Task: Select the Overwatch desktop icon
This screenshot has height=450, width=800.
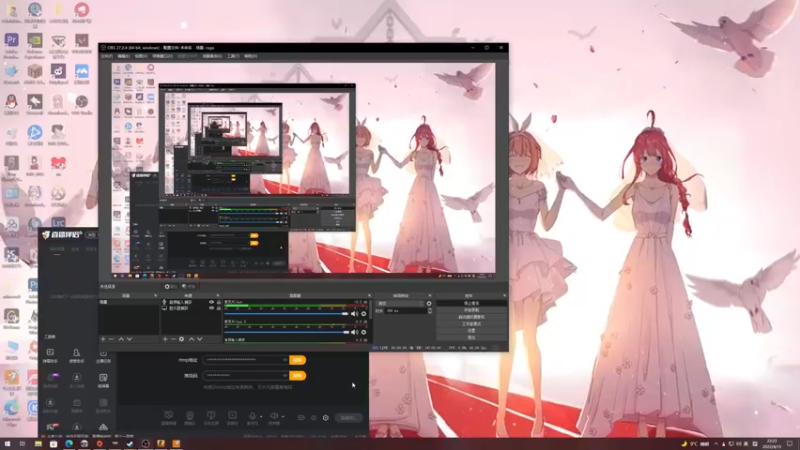Action: coord(58,193)
